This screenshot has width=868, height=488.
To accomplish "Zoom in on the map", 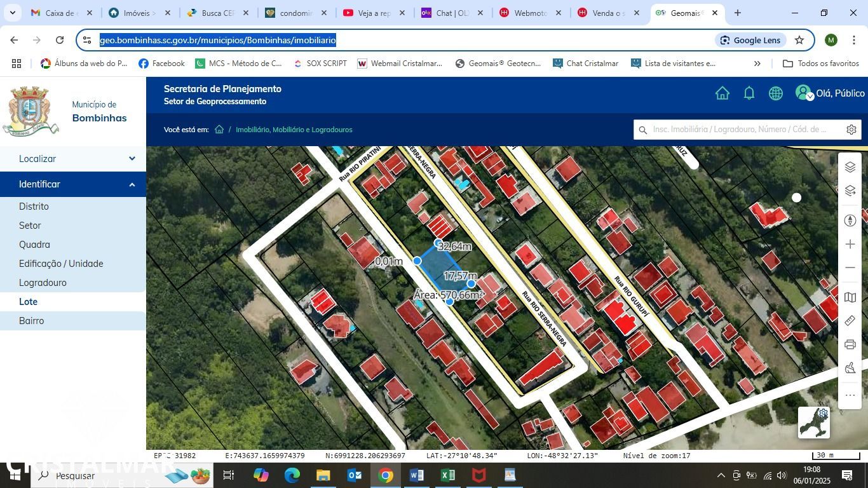I will pyautogui.click(x=850, y=244).
